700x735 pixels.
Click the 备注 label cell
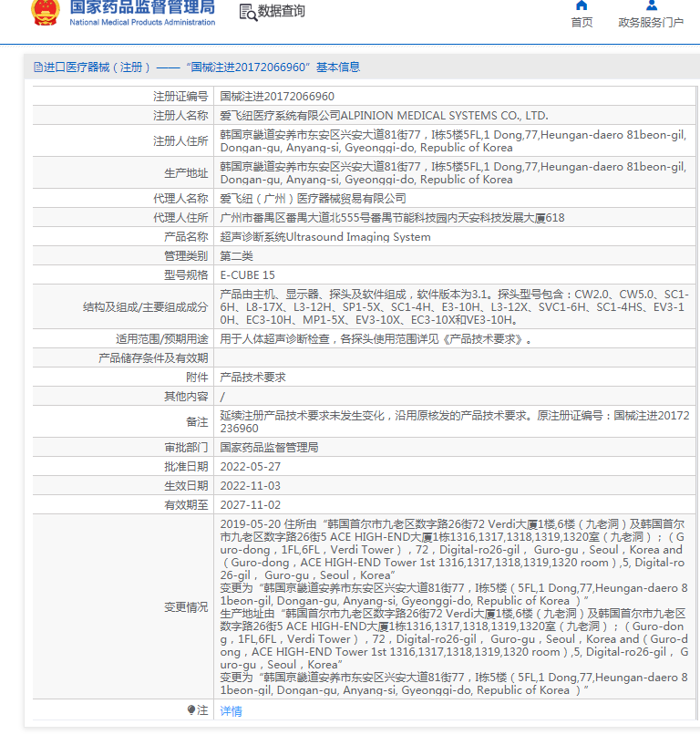coord(123,422)
